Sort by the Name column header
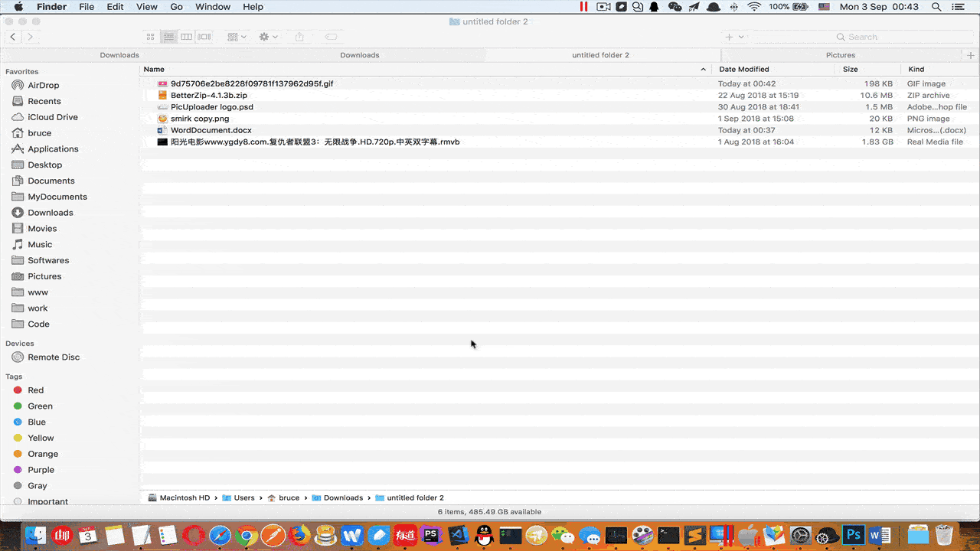980x551 pixels. (x=154, y=69)
